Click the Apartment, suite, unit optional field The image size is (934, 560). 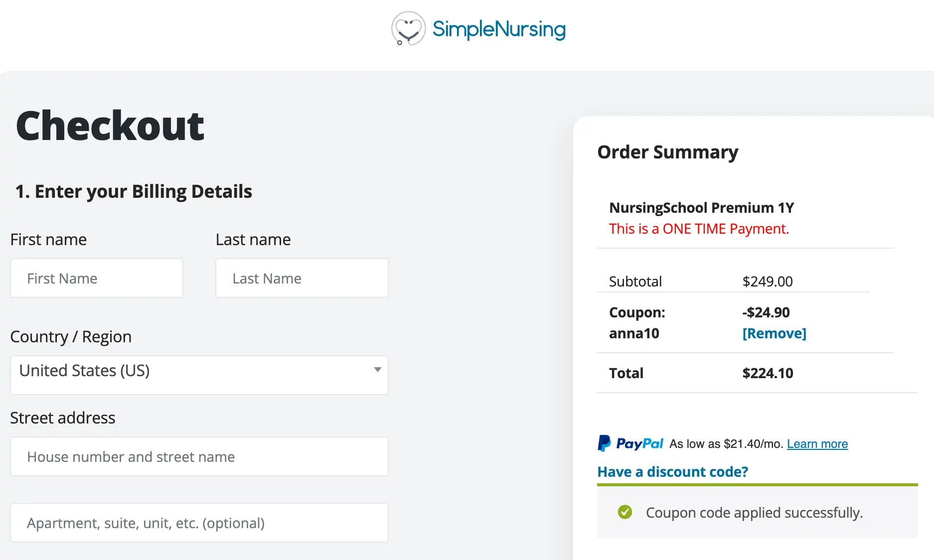coord(199,523)
